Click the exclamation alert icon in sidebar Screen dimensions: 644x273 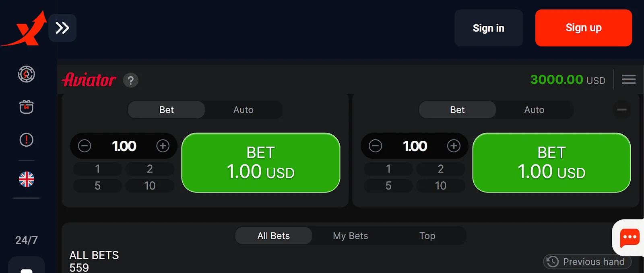[x=27, y=140]
